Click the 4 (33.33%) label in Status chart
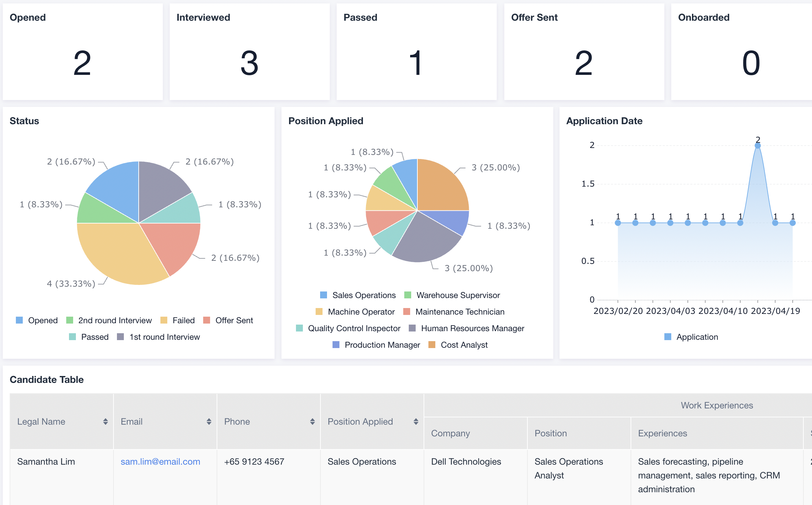The image size is (812, 505). pyautogui.click(x=71, y=284)
